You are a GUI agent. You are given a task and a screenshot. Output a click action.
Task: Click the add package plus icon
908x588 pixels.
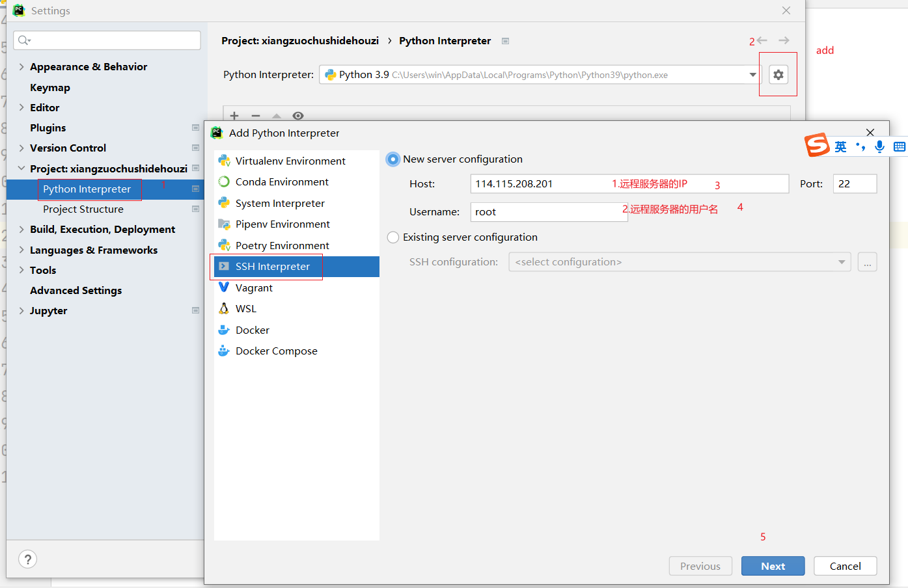[x=234, y=116]
